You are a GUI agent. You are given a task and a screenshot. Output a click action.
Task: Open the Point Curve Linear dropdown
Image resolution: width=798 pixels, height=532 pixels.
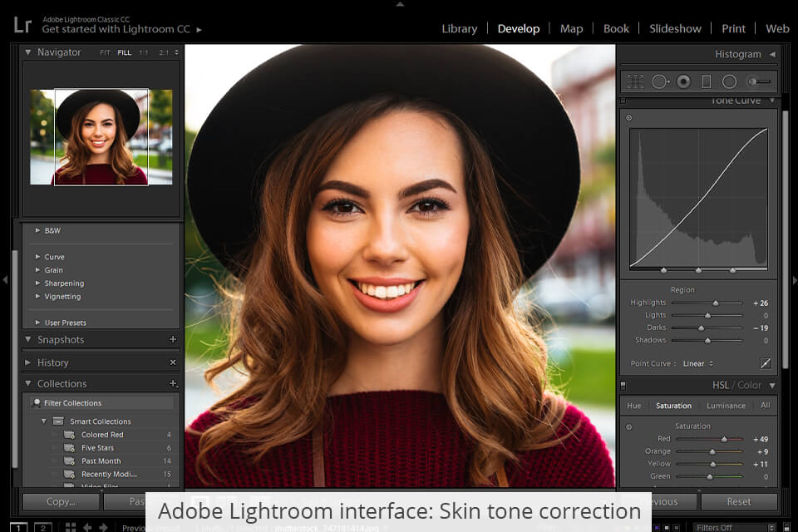[698, 363]
